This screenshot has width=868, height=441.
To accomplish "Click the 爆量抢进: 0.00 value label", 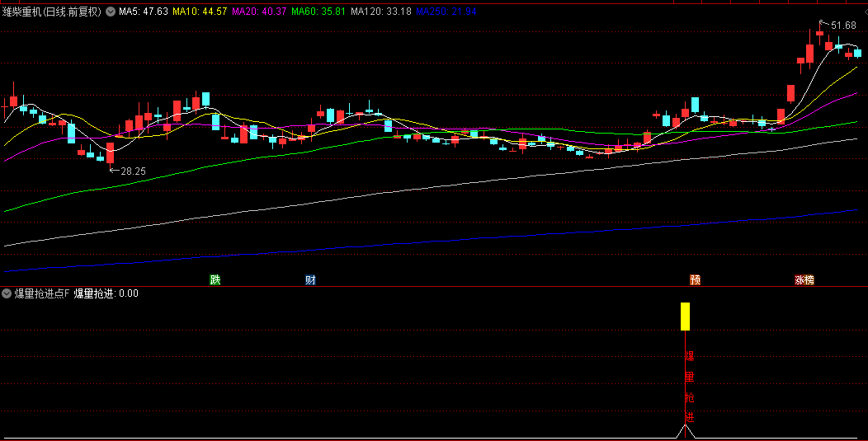I will [106, 293].
